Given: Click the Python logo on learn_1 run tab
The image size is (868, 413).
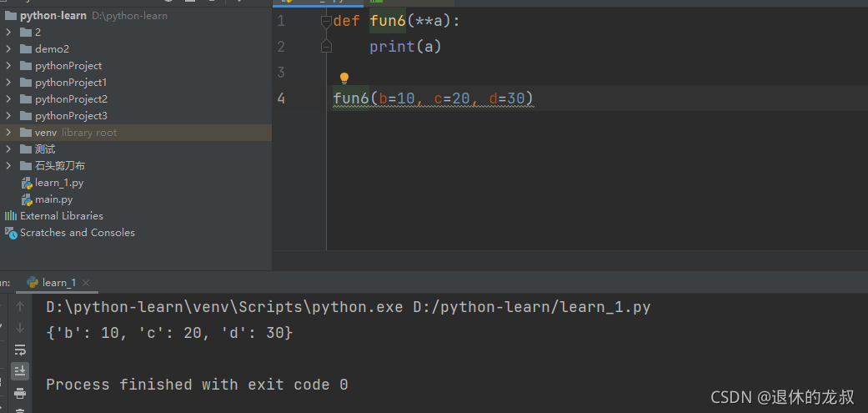Looking at the screenshot, I should 33,282.
